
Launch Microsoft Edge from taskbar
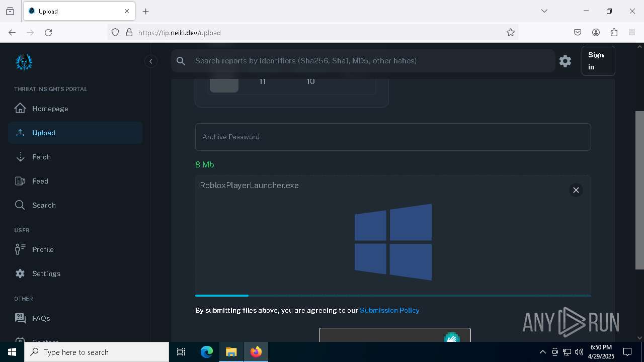tap(207, 352)
